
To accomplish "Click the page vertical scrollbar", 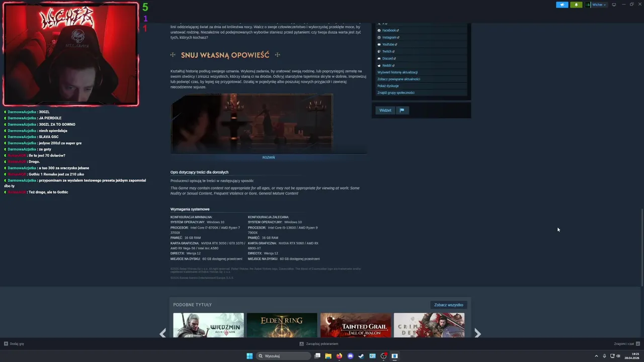I will click(641, 246).
